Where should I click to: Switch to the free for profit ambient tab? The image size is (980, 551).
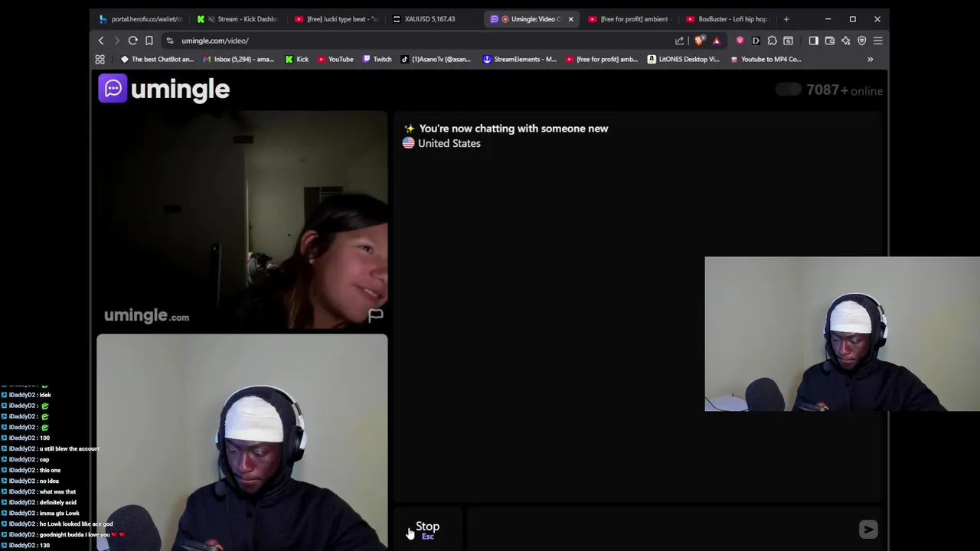(629, 19)
